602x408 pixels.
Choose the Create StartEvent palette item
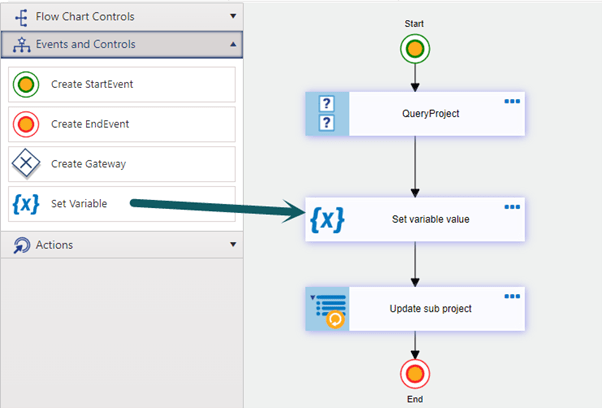[122, 84]
